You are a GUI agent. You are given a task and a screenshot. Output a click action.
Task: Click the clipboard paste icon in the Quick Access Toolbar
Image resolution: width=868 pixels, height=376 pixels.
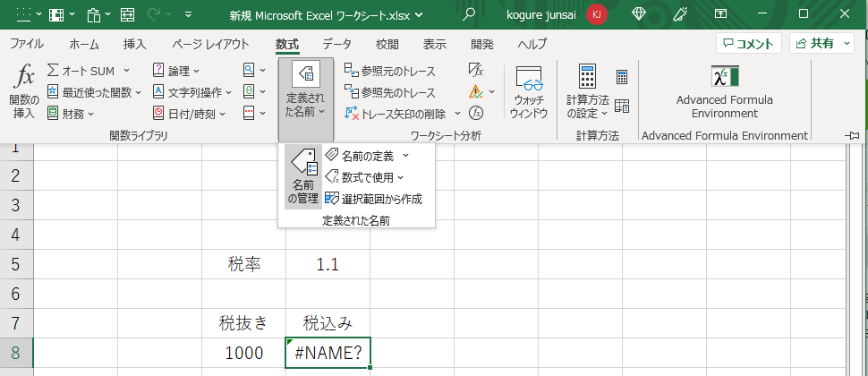point(94,14)
